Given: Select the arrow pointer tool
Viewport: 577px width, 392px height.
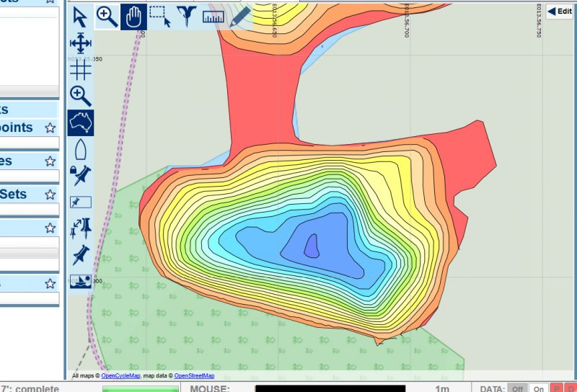Looking at the screenshot, I should pos(80,17).
